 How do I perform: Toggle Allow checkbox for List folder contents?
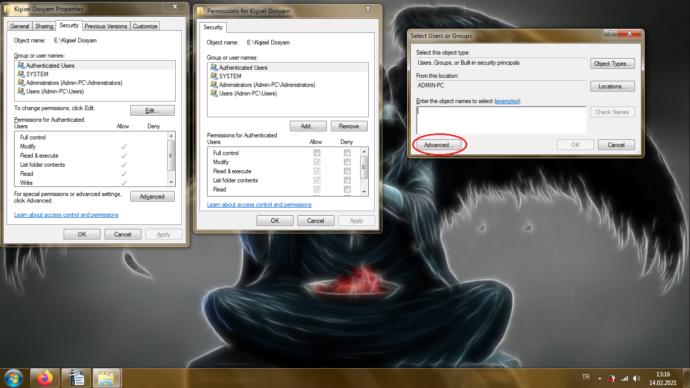(x=317, y=180)
